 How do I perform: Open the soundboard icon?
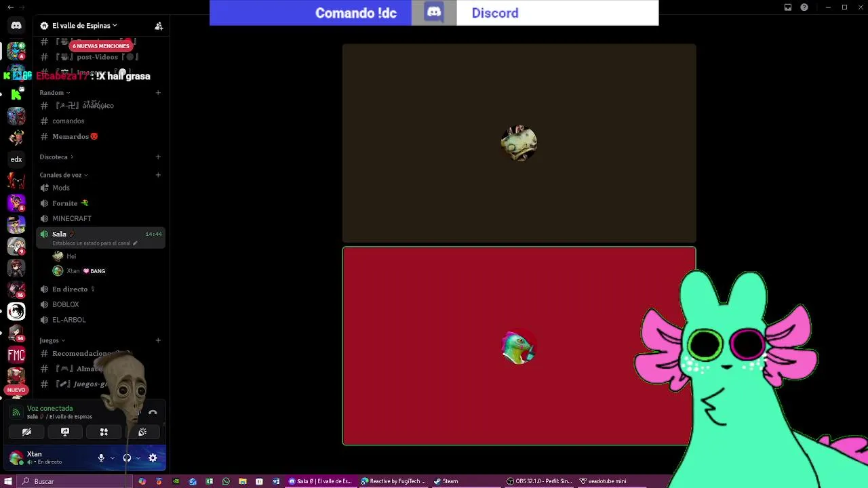pos(142,432)
